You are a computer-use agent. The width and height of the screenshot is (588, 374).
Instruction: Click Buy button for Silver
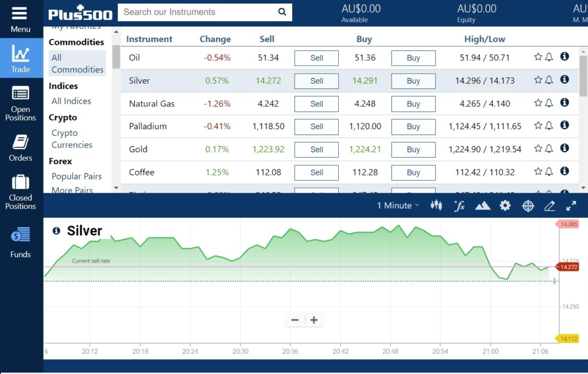click(x=413, y=81)
